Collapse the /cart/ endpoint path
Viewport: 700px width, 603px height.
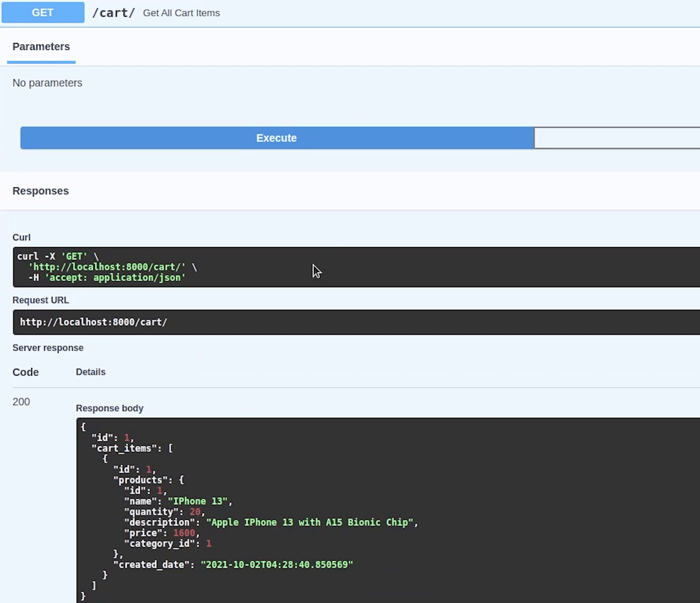coord(113,13)
